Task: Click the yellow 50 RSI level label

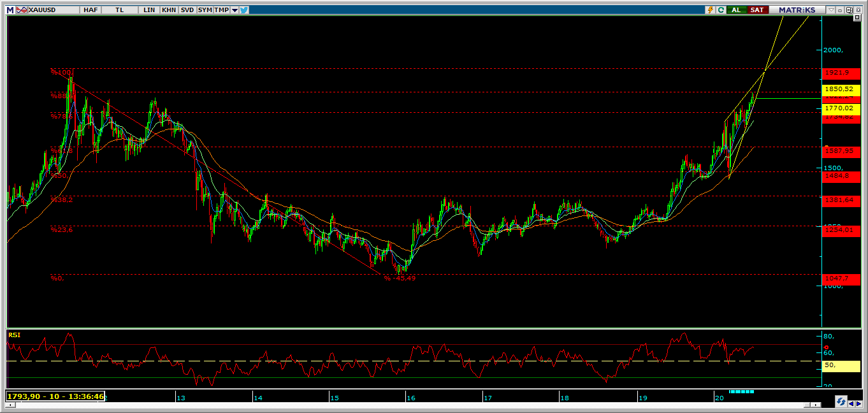Action: pos(841,365)
